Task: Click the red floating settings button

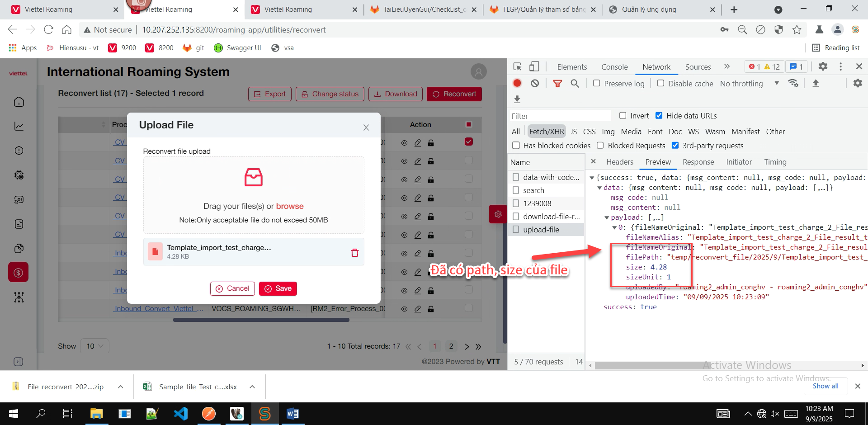Action: [498, 214]
